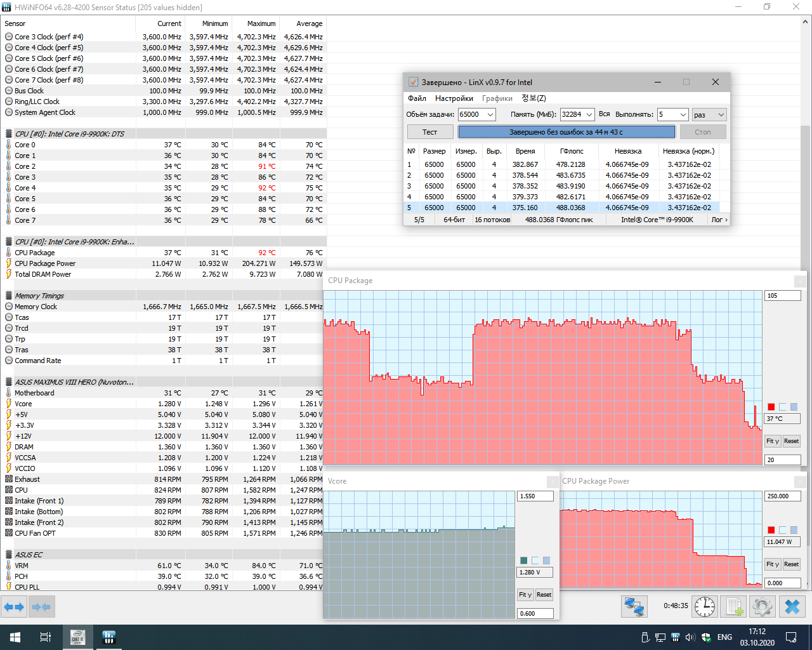Open Task View on the taskbar
812x650 pixels.
[x=46, y=637]
